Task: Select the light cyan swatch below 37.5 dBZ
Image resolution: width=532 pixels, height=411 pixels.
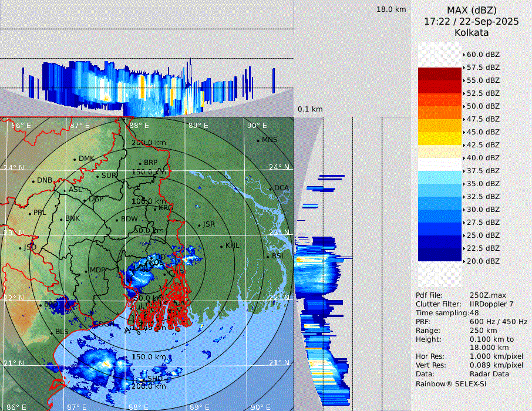Action: [440, 177]
